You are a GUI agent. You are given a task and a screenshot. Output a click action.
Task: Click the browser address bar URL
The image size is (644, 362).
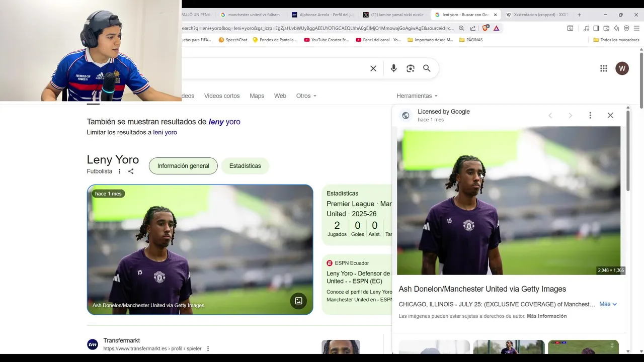click(x=317, y=28)
